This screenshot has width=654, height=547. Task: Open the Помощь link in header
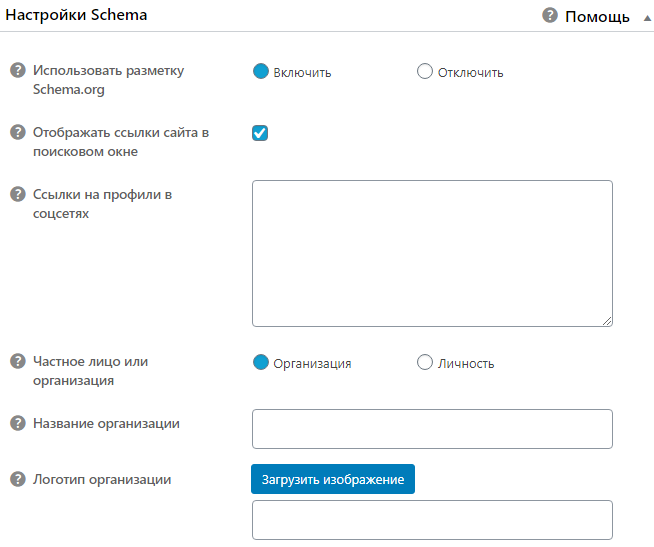point(597,17)
